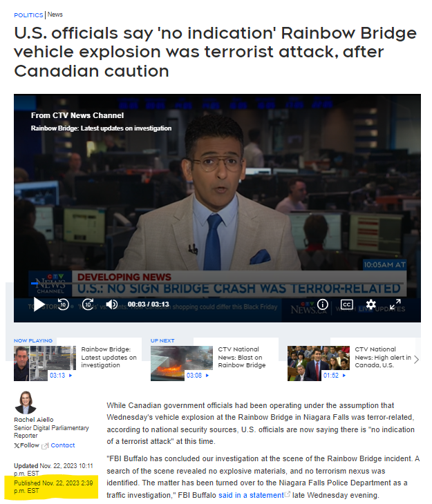Enter fullscreen video mode
This screenshot has width=432, height=504.
[395, 304]
